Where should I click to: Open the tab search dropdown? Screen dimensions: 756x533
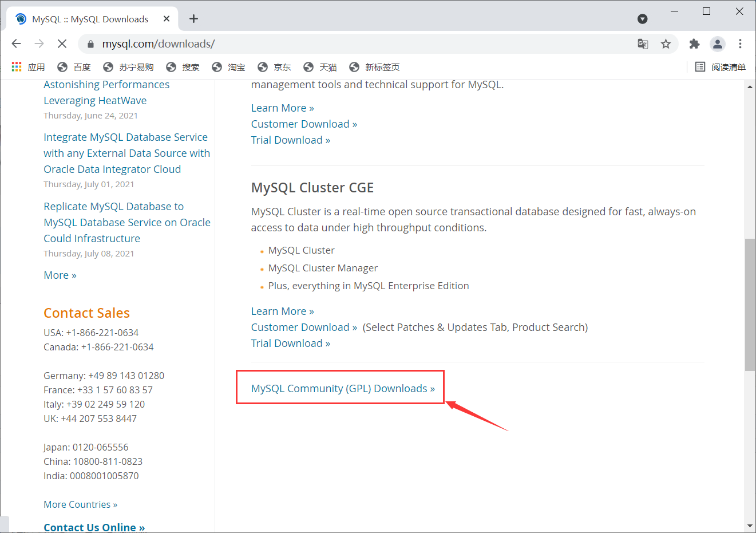pos(643,19)
